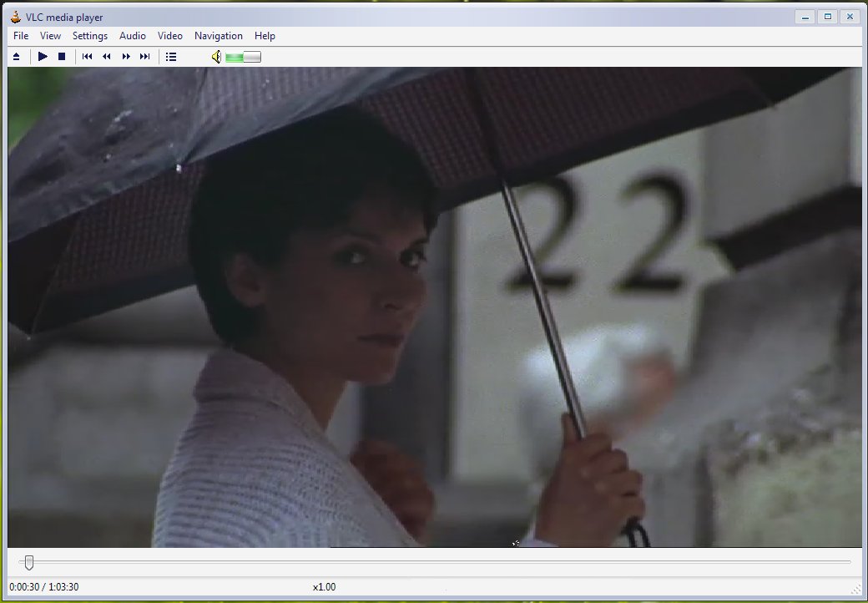868x603 pixels.
Task: Close the VLC media player window
Action: [x=850, y=18]
